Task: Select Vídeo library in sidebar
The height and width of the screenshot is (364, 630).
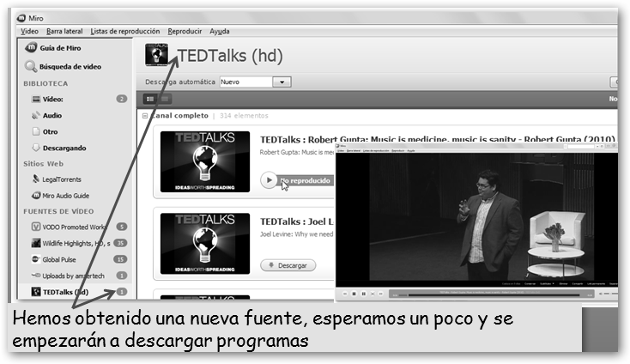Action: coord(52,99)
